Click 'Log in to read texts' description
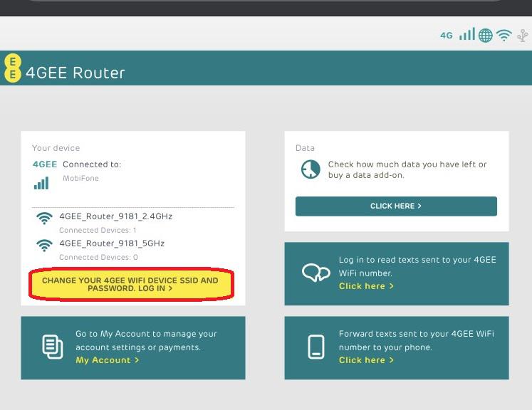Viewport: 532px width, 410px height. (x=417, y=266)
